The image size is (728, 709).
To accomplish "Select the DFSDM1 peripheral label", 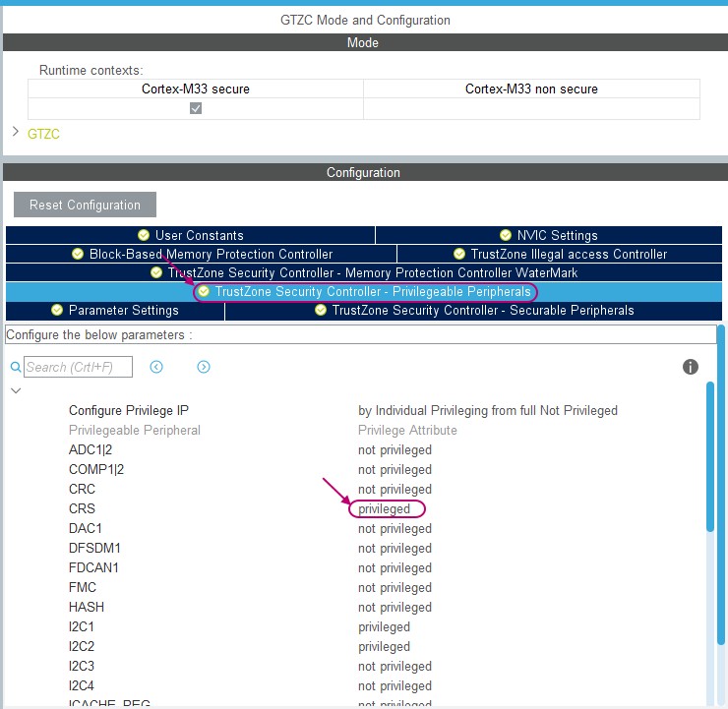I will click(94, 549).
